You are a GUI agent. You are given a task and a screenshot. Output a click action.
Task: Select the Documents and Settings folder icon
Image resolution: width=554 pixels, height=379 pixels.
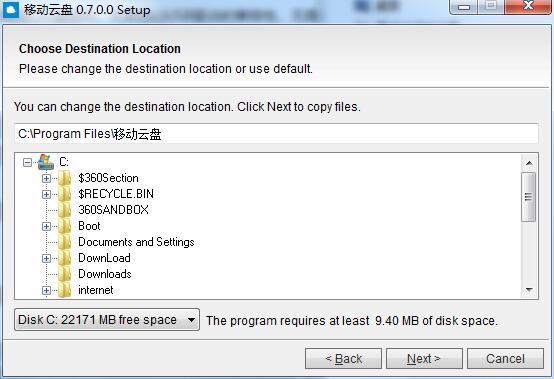[x=64, y=242]
